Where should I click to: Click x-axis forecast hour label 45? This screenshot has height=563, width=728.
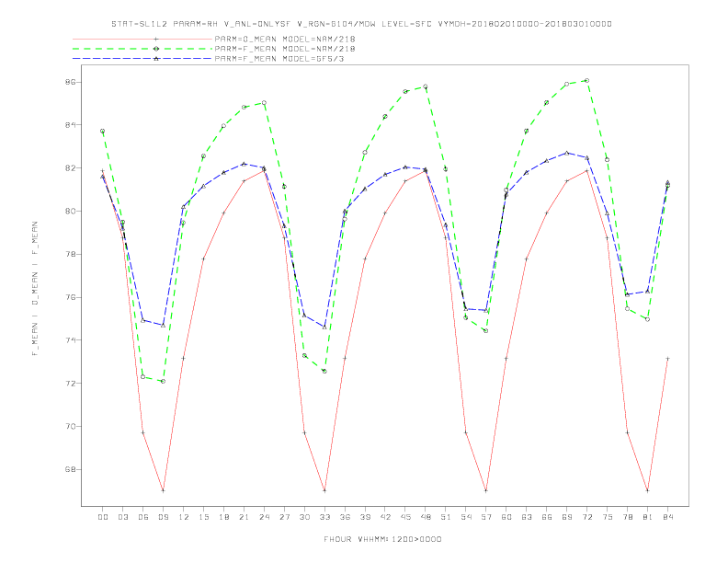(x=405, y=517)
